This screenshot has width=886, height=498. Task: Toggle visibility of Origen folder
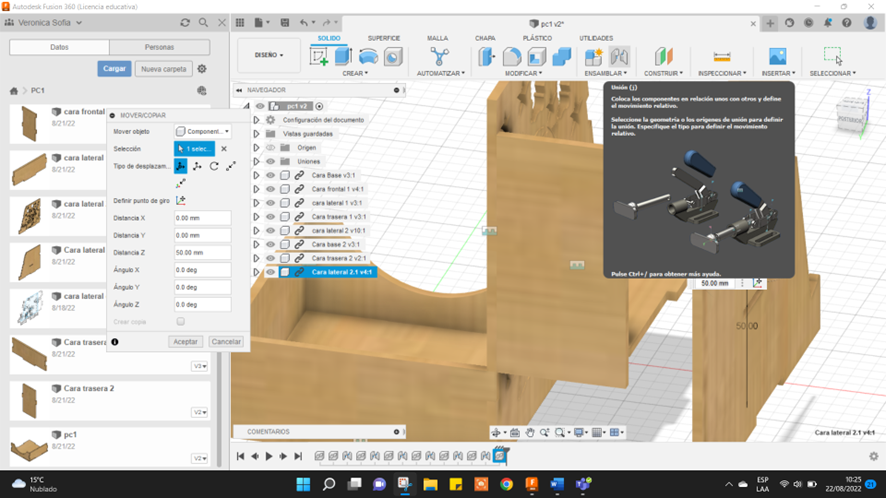tap(271, 148)
